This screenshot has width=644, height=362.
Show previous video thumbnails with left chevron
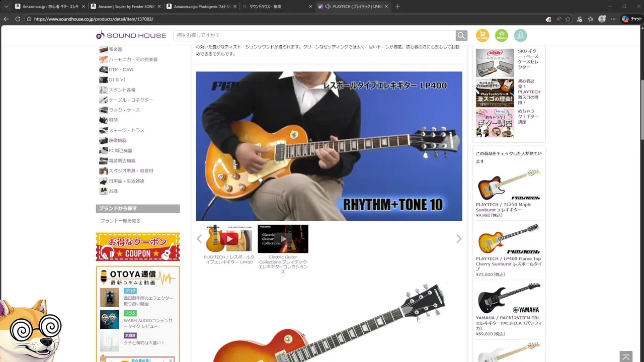(199, 239)
